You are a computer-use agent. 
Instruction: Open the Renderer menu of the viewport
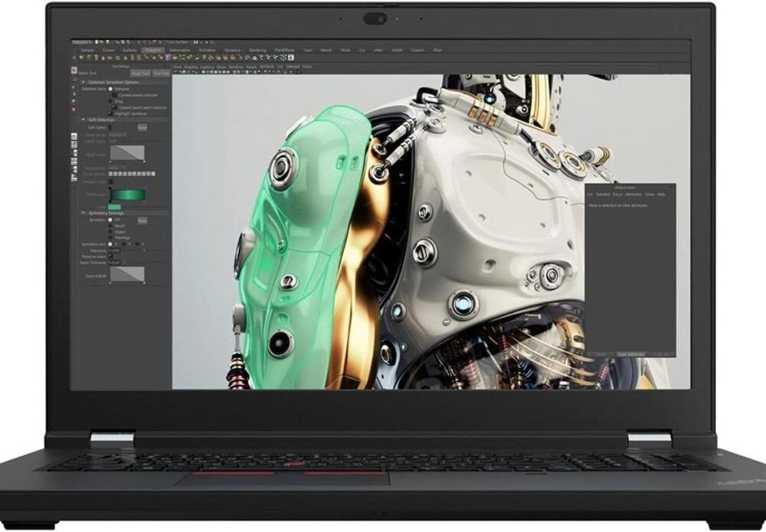click(x=235, y=67)
